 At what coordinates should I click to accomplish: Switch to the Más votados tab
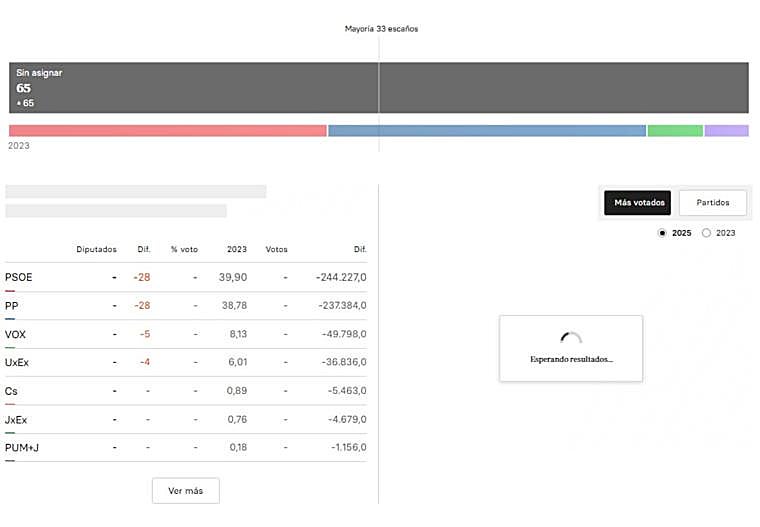[639, 202]
